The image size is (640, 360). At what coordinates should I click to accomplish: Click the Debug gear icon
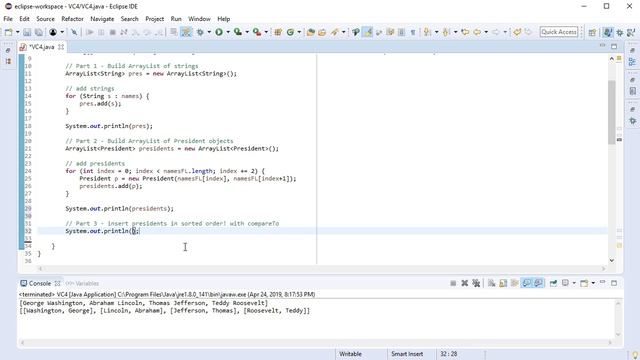[200, 32]
